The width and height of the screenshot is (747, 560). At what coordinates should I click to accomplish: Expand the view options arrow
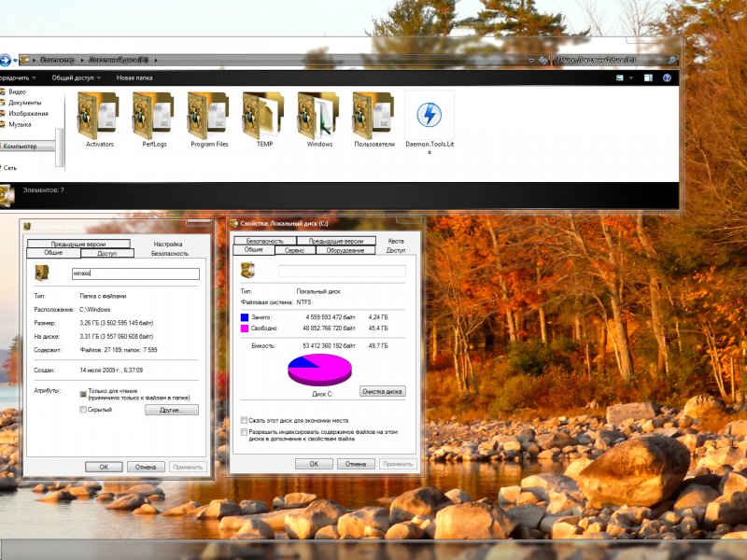631,77
